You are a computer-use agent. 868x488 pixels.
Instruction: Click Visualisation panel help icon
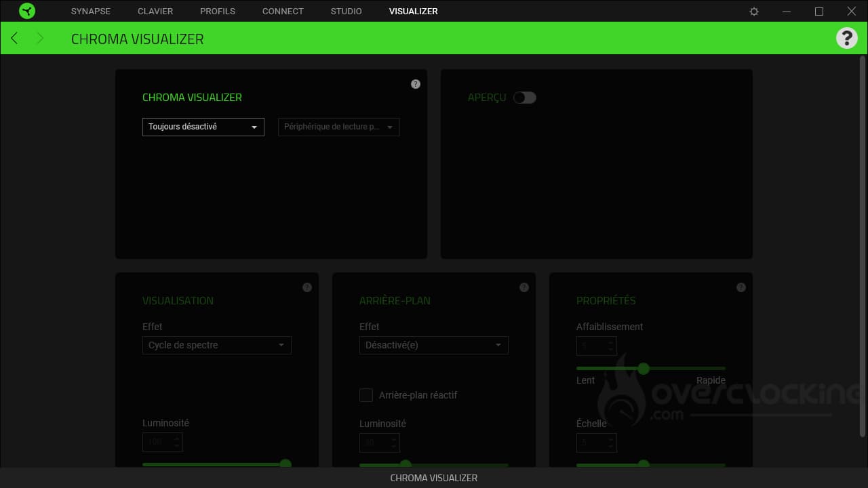click(x=307, y=287)
